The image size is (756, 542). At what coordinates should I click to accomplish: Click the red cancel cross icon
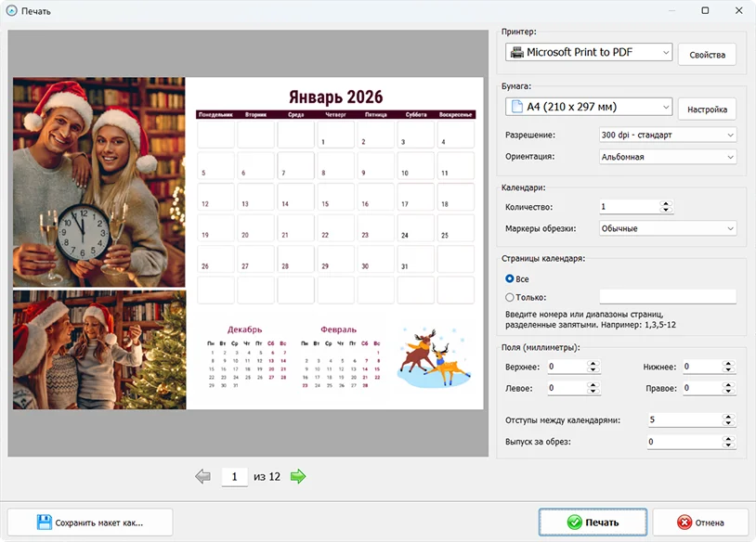684,523
